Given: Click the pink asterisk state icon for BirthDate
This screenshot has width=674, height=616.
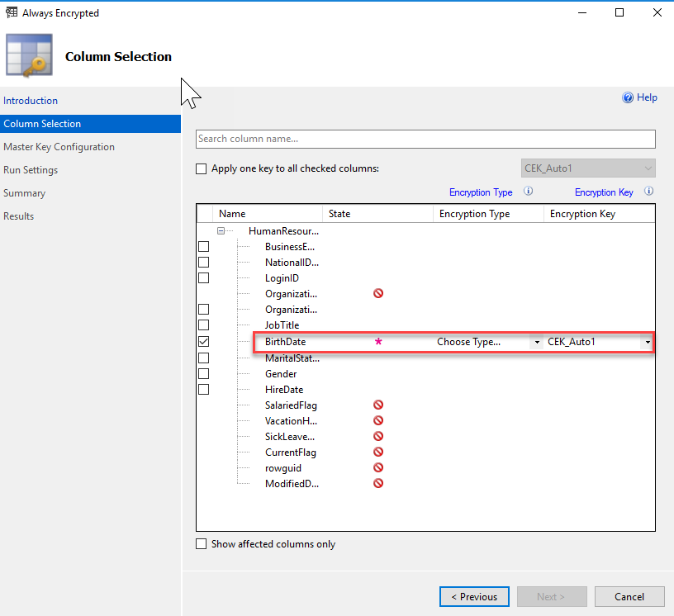Looking at the screenshot, I should point(378,341).
